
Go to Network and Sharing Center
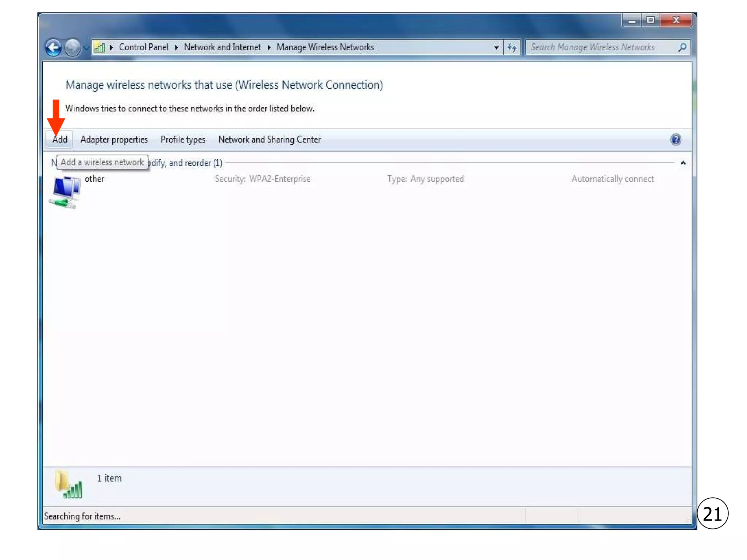tap(269, 139)
